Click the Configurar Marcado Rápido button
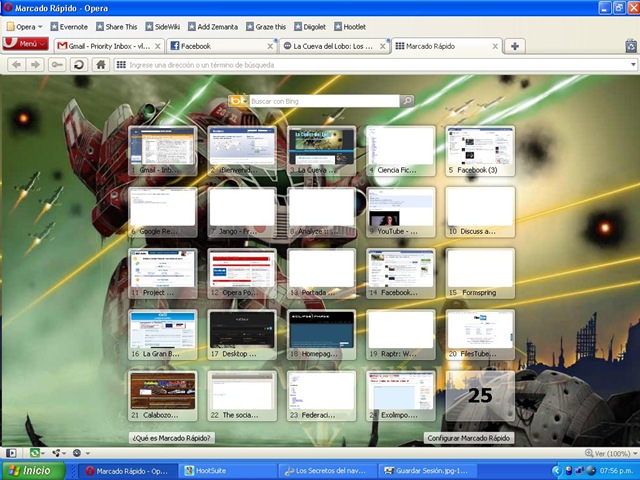This screenshot has width=640, height=480. click(x=469, y=438)
